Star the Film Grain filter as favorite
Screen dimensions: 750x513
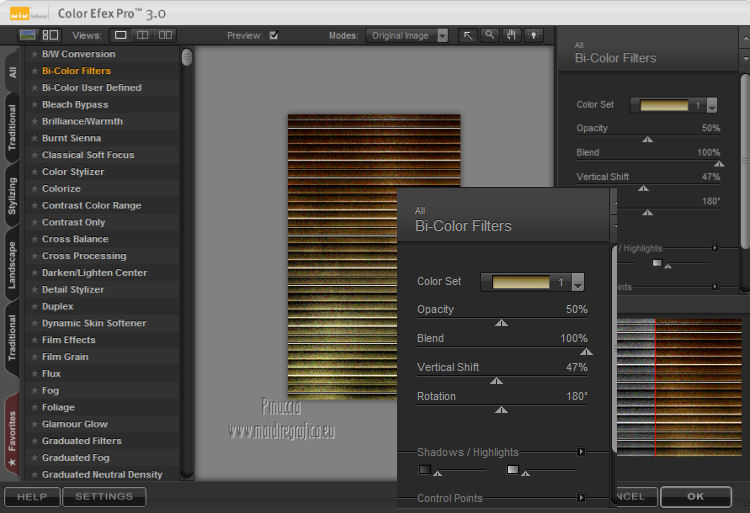click(x=33, y=357)
